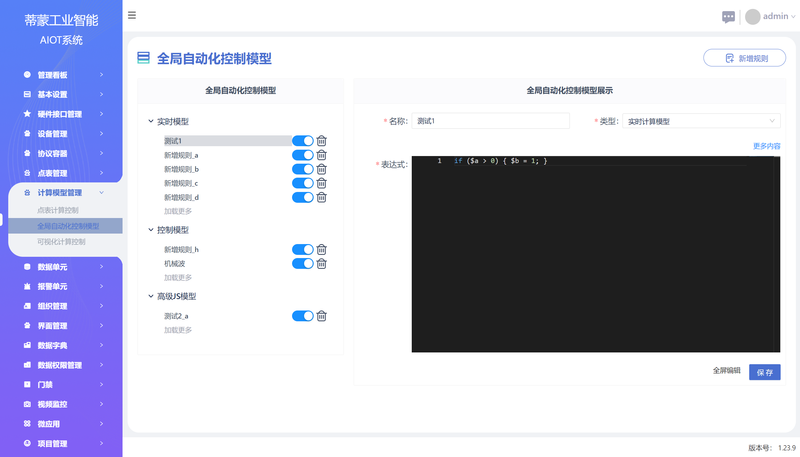Expand the 管理看板 chevron
This screenshot has width=800, height=457.
pos(101,74)
